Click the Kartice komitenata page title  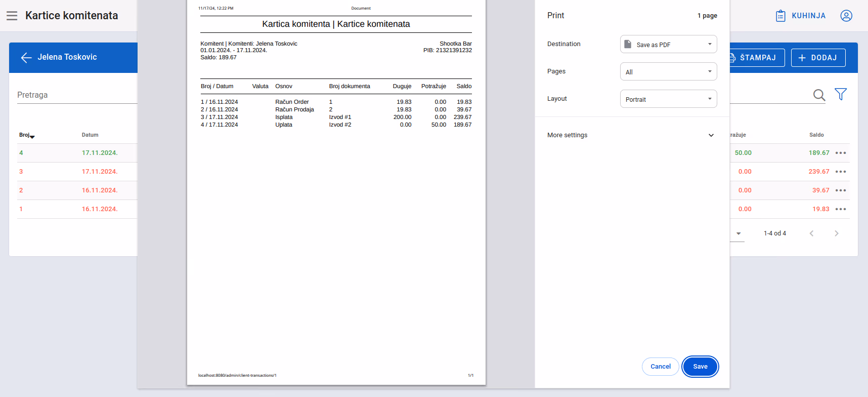[x=72, y=16]
